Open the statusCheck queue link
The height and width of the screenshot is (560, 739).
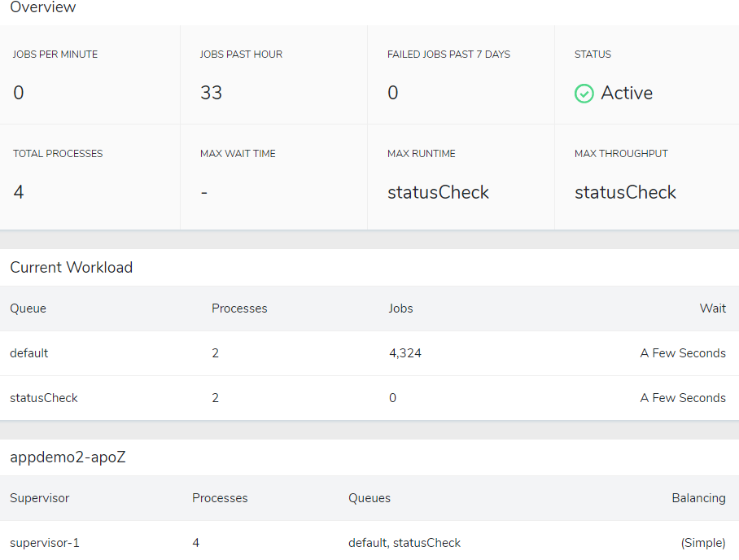coord(44,398)
